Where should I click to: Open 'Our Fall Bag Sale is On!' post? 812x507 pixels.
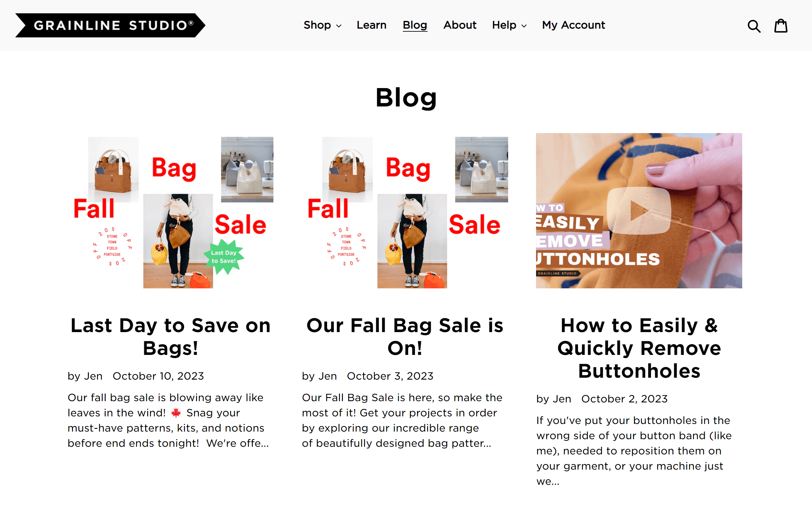(x=405, y=337)
